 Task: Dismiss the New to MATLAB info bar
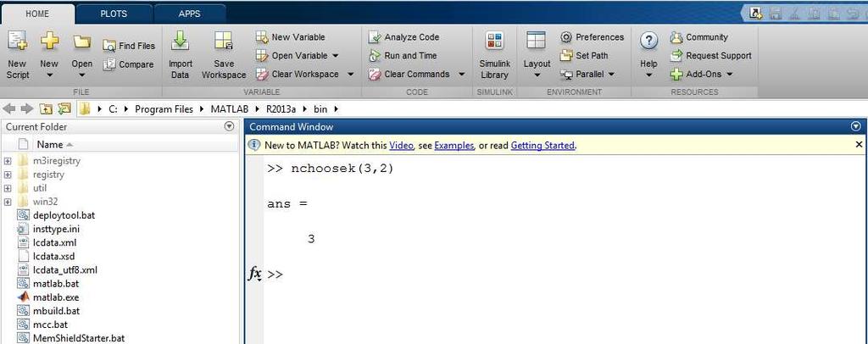pyautogui.click(x=859, y=144)
